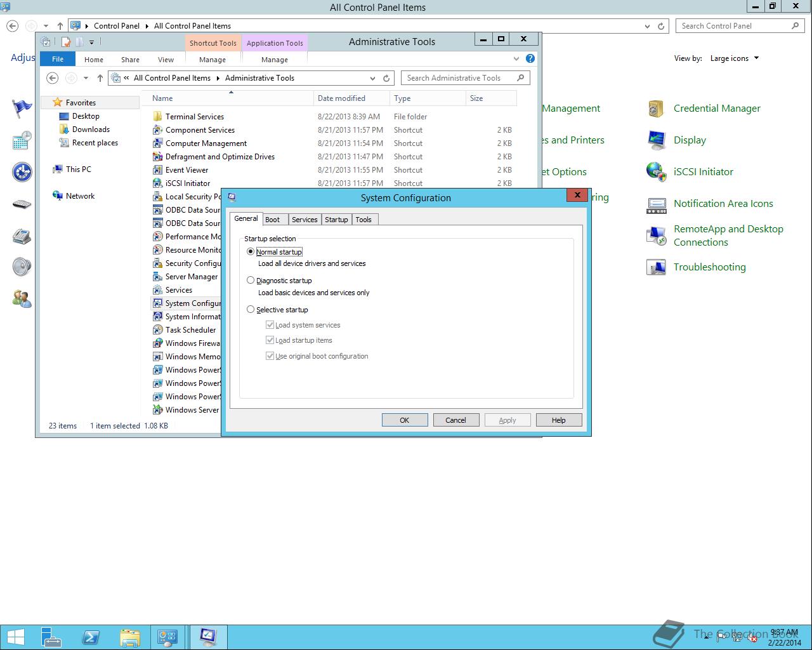The height and width of the screenshot is (650, 812).
Task: Open iSCSI Initiator icon in Control Panel
Action: click(656, 172)
